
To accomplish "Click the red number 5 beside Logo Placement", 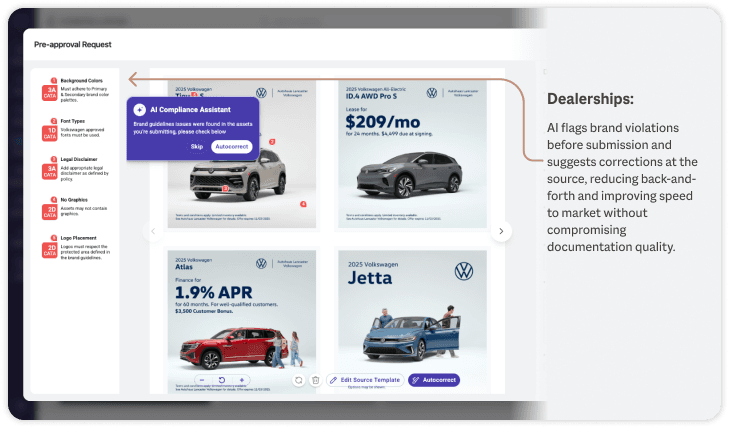I will point(54,237).
